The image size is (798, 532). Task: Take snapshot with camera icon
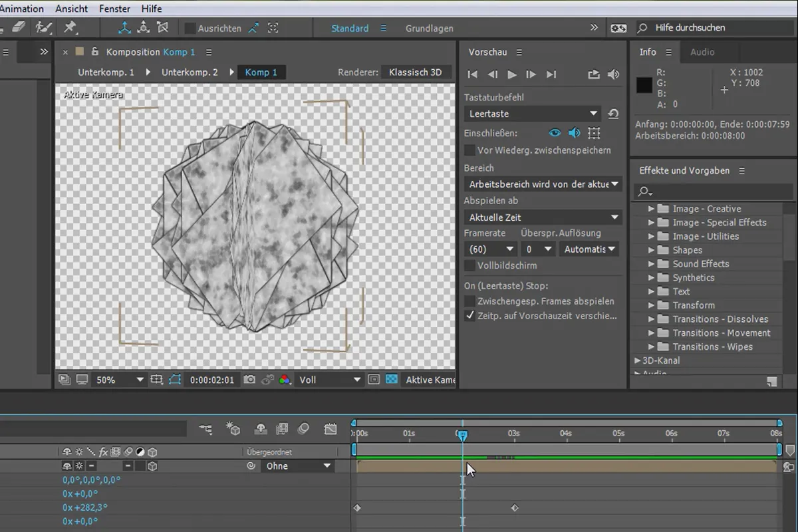coord(249,380)
